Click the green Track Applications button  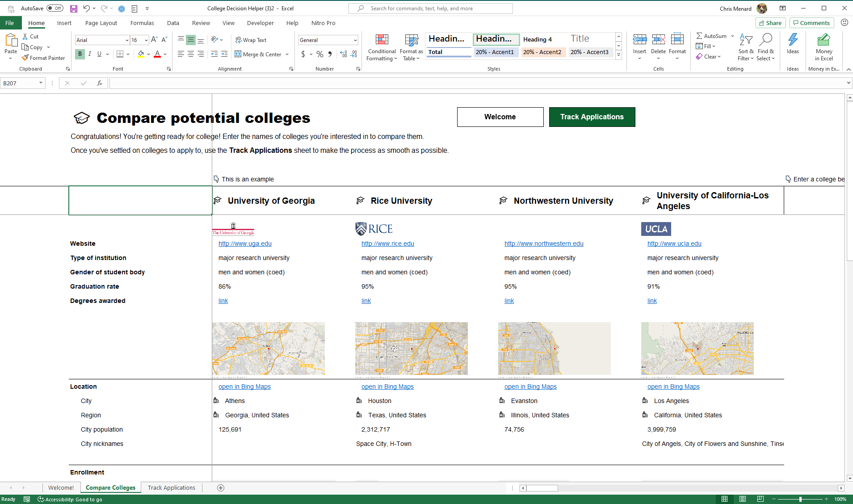coord(592,117)
